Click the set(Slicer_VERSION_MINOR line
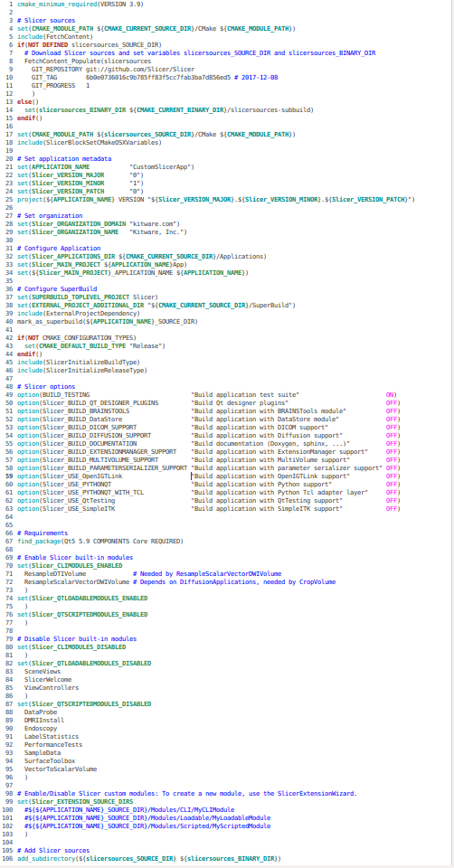Image resolution: width=454 pixels, height=868 pixels. point(80,184)
